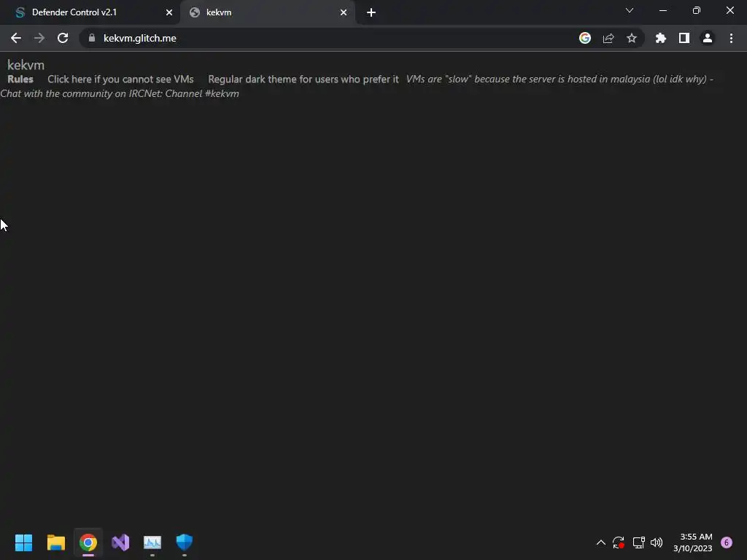Open the Rules link

[20, 79]
